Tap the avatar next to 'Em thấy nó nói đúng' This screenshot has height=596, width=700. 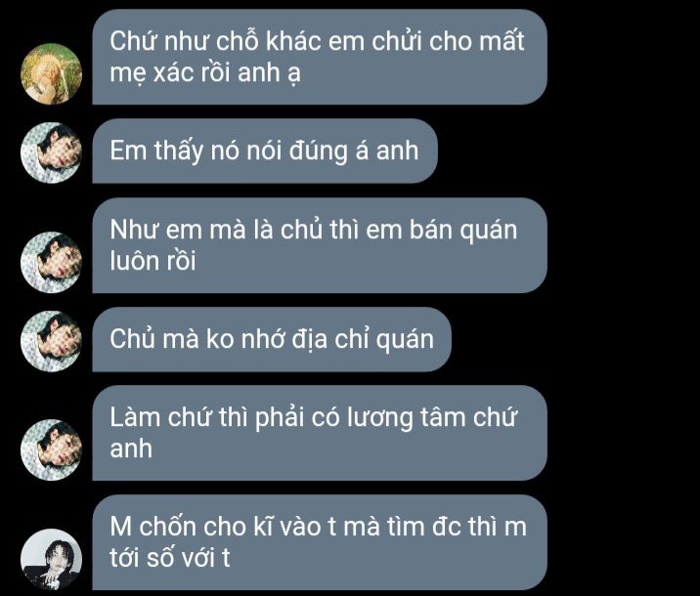click(52, 152)
